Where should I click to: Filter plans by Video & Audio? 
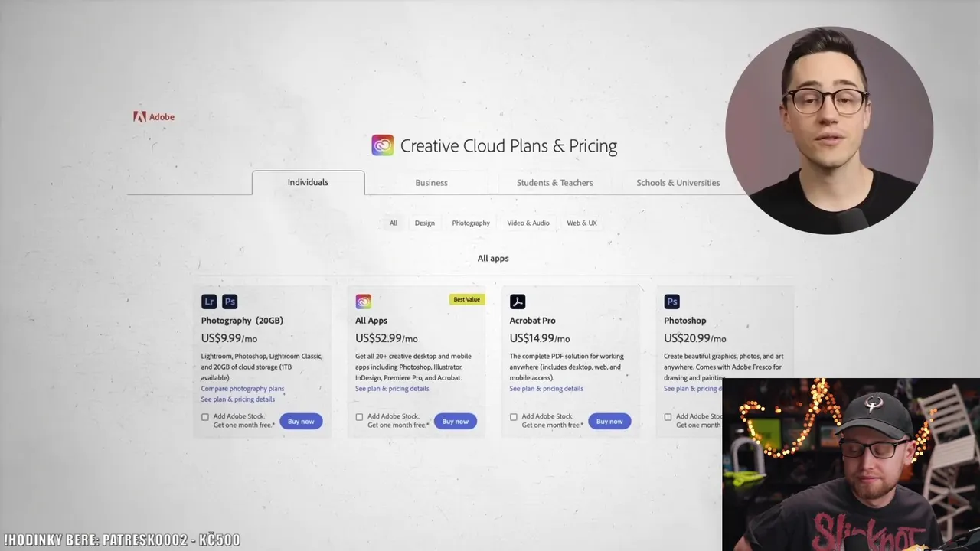click(x=528, y=223)
